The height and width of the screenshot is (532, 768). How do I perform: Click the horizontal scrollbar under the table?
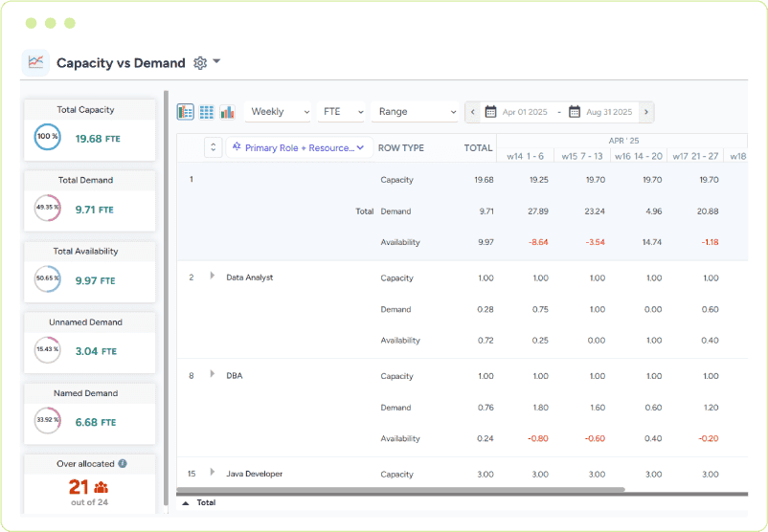point(400,489)
